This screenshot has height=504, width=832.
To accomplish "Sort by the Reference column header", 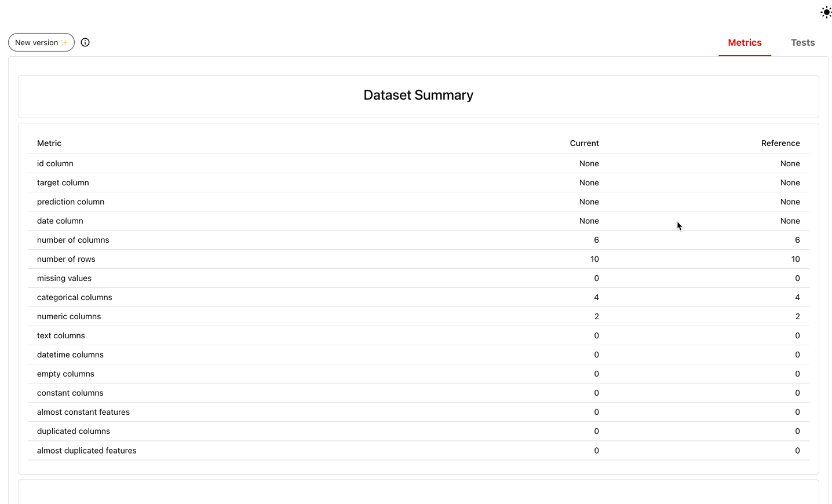I will (780, 143).
